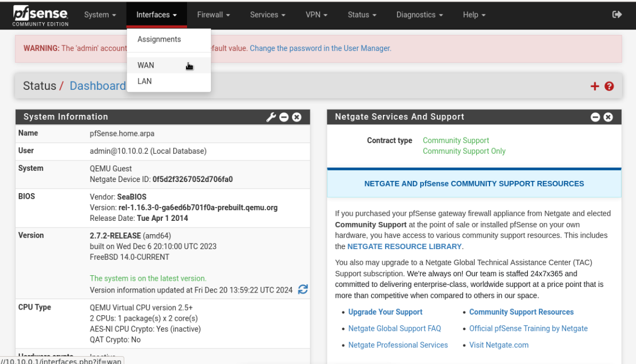Click the logout icon in the navbar

coord(617,15)
